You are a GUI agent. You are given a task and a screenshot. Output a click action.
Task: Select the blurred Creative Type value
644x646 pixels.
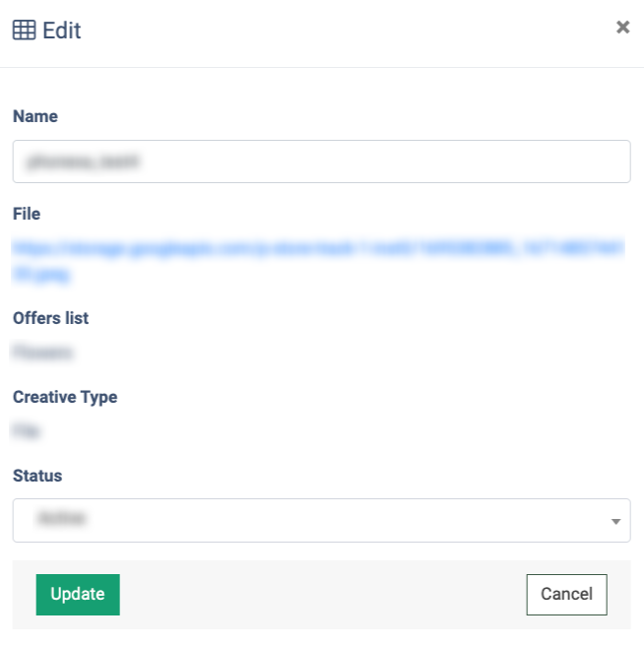pyautogui.click(x=28, y=430)
